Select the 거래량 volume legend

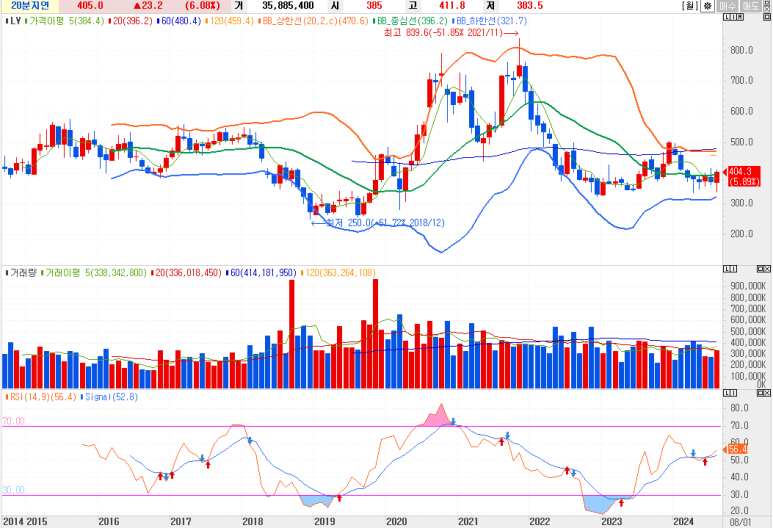(21, 273)
